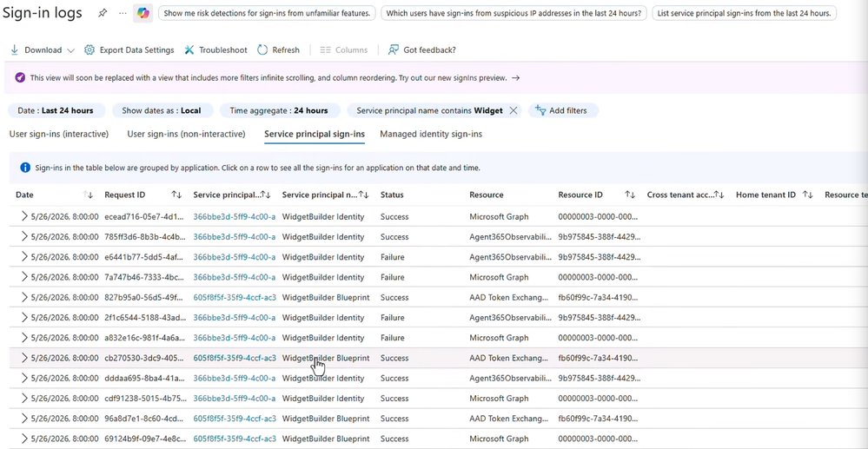Launch the Troubleshoot tool
This screenshot has height=449, width=868.
point(215,50)
